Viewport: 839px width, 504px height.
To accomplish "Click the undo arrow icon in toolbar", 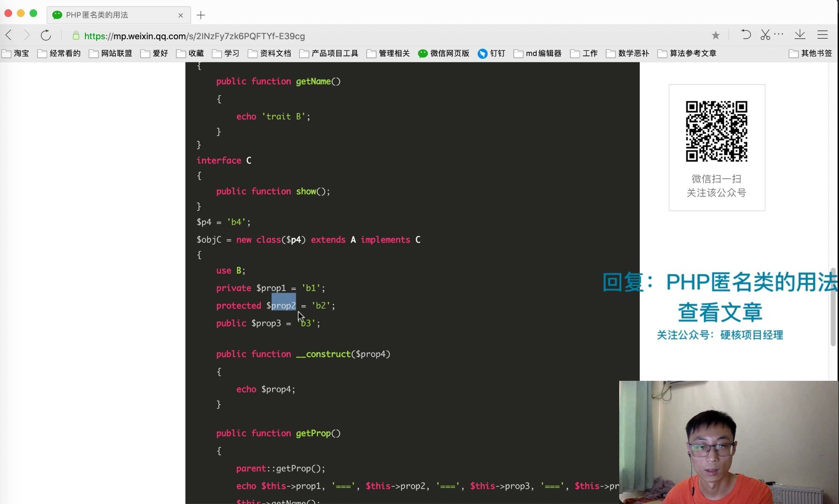I will (x=746, y=35).
